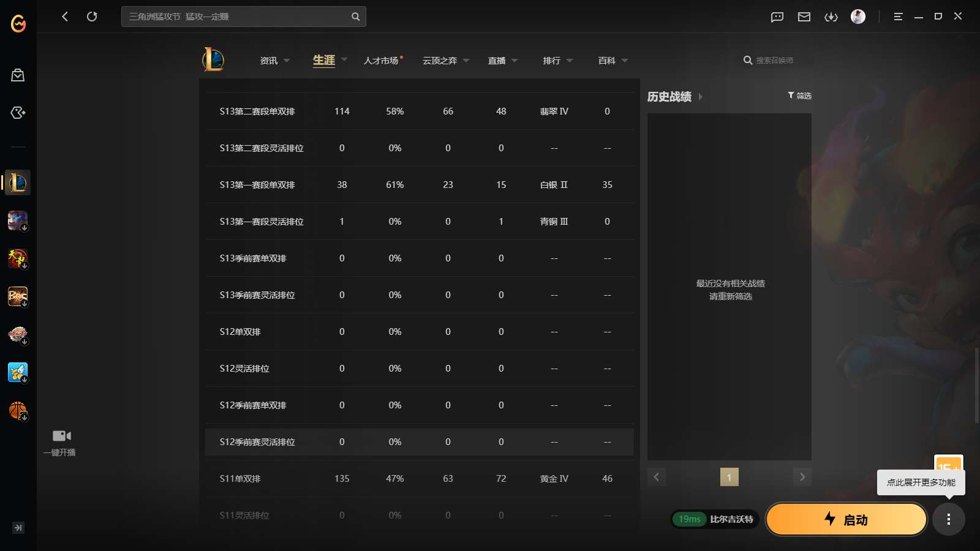
Task: Click the search magnifier in the top search bar
Action: tap(355, 17)
